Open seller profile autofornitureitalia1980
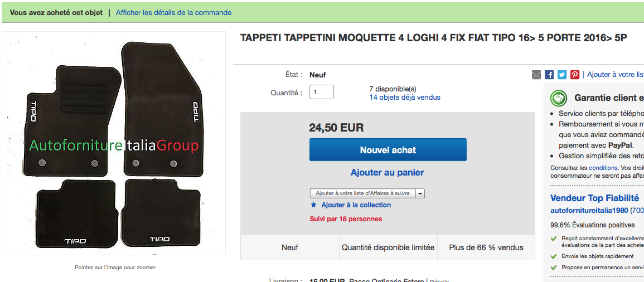 pos(589,211)
